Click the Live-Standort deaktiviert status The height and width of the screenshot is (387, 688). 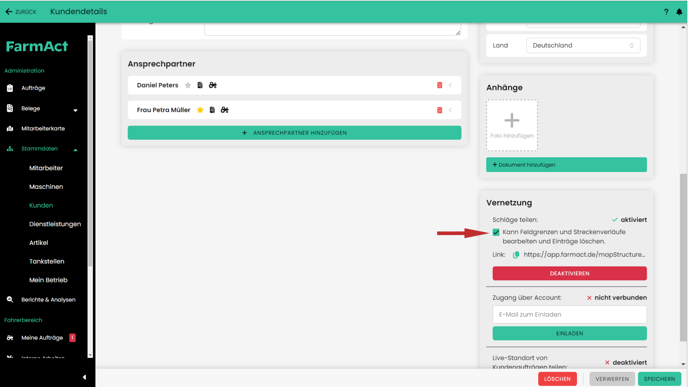(x=629, y=362)
